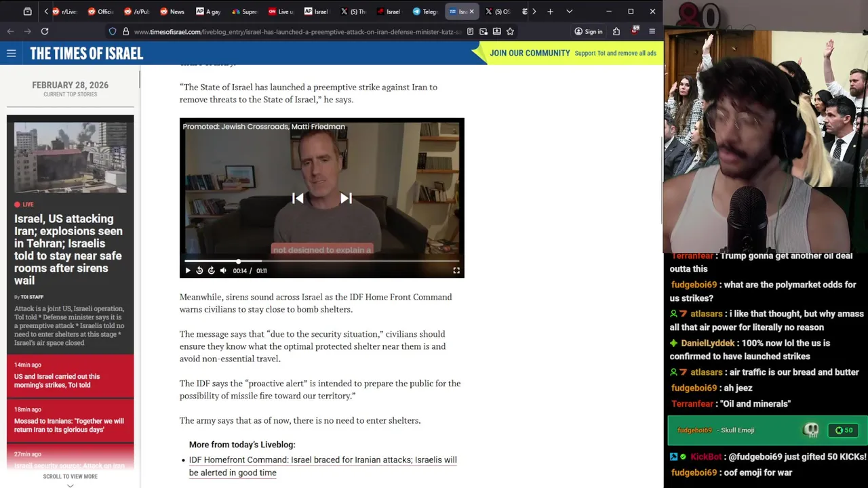
Task: Open Times of Israel site hamburger menu
Action: pyautogui.click(x=11, y=53)
